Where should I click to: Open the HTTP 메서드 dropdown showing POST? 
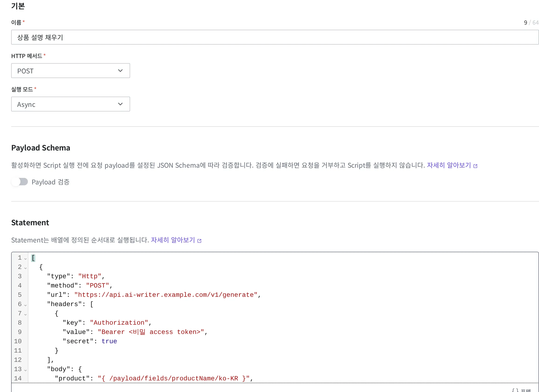tap(71, 71)
